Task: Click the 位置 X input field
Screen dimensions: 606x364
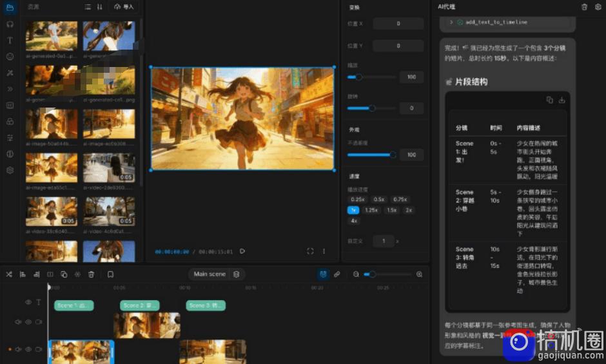Action: coord(398,24)
